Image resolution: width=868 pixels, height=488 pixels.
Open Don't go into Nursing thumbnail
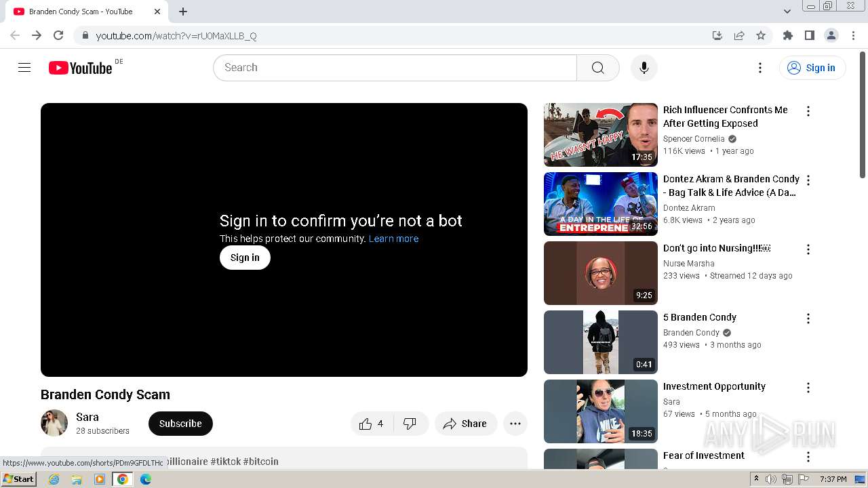(601, 273)
